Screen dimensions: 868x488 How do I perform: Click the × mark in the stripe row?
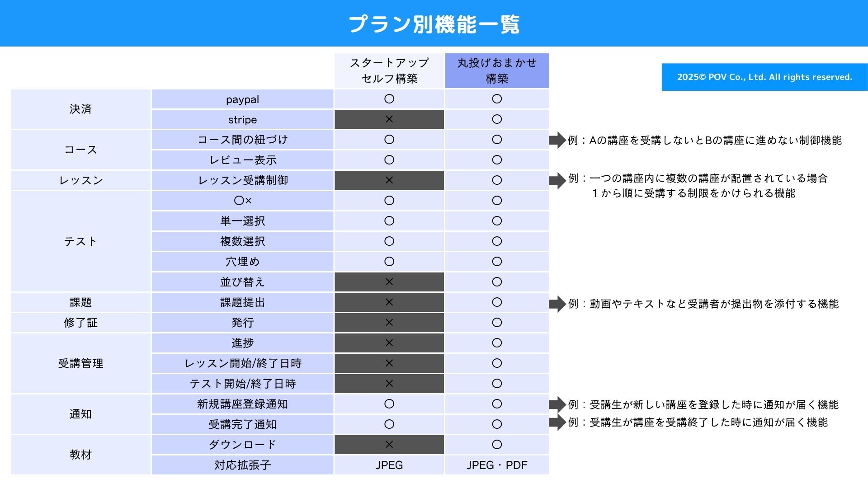389,119
